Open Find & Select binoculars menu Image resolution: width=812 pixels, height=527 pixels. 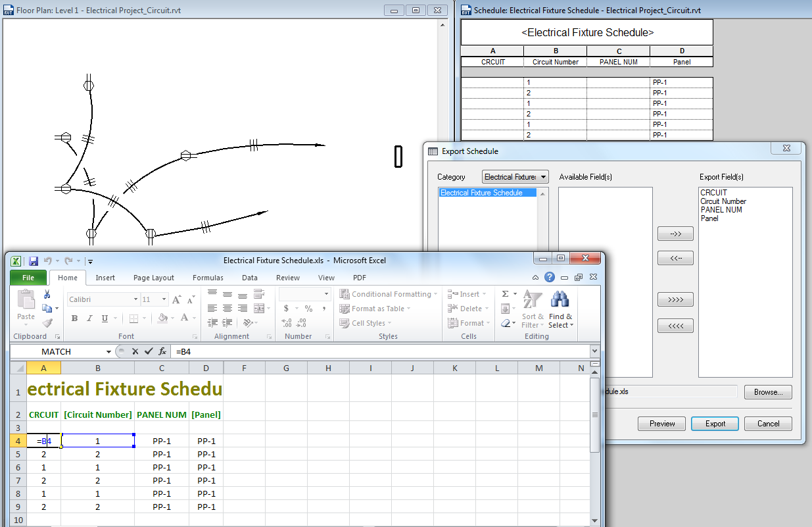560,310
